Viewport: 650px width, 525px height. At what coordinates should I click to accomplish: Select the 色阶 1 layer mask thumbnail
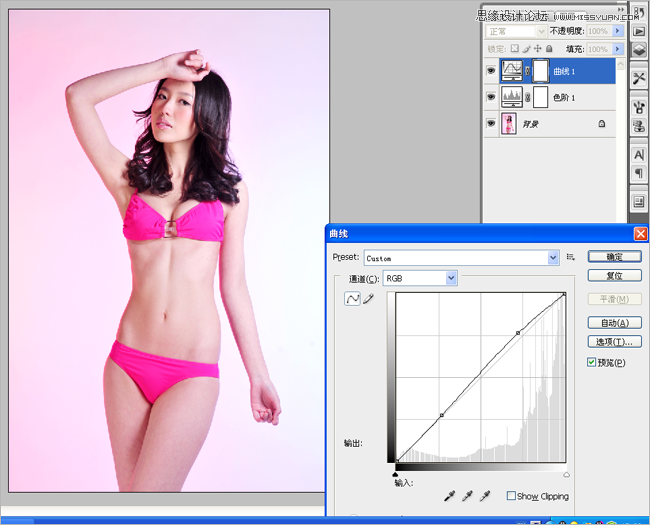541,97
